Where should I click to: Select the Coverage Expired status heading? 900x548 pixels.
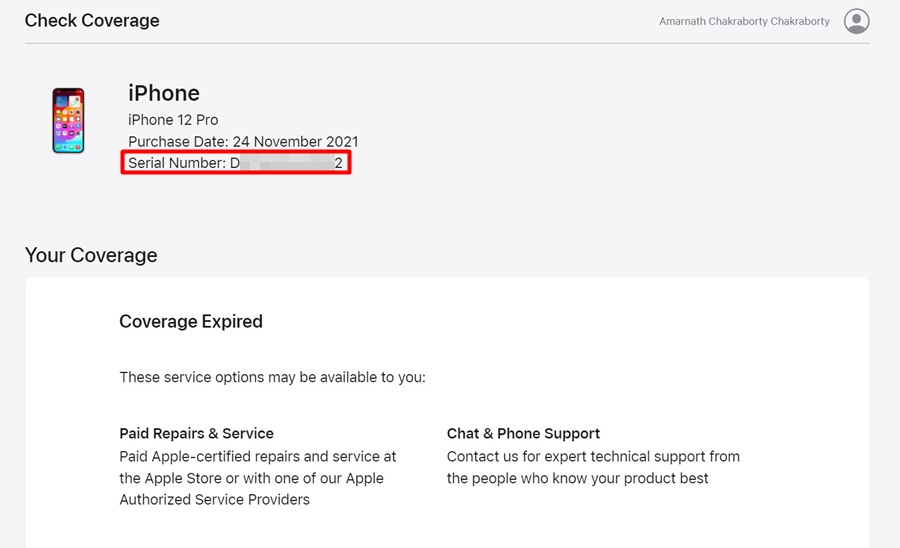click(191, 321)
